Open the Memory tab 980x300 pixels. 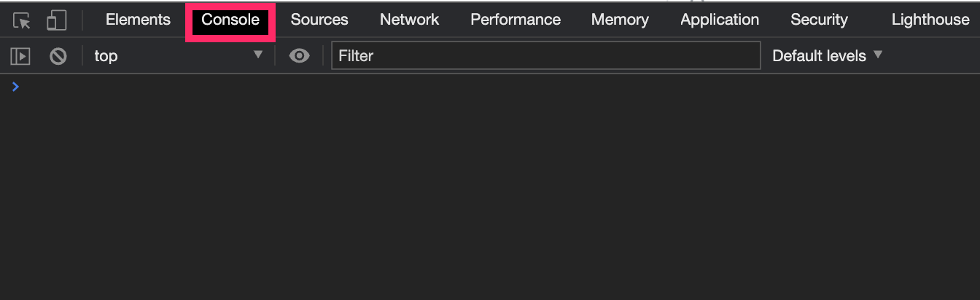click(x=620, y=20)
